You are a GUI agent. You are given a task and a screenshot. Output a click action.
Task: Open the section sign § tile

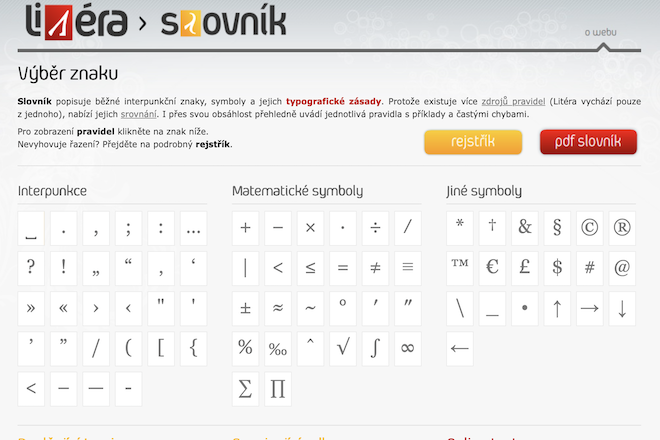click(557, 228)
